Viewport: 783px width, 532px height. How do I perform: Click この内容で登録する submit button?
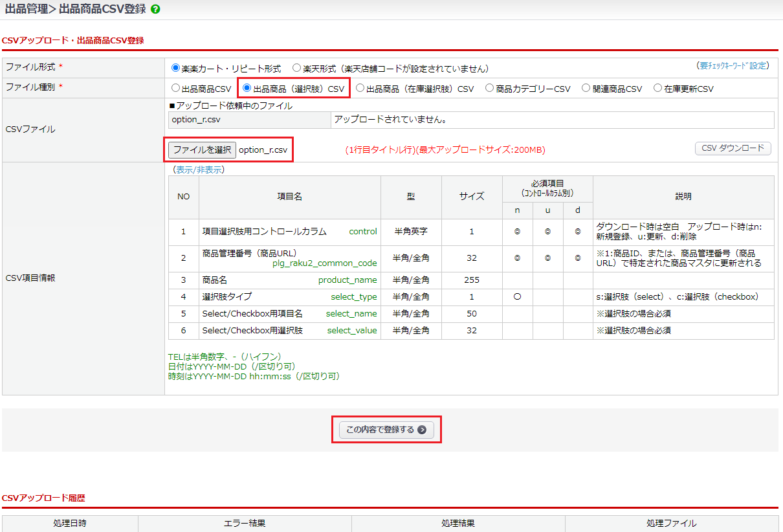pos(386,430)
